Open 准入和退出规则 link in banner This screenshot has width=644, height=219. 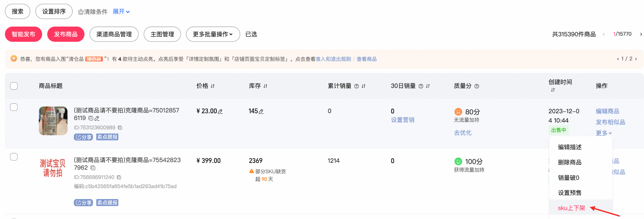coord(333,59)
